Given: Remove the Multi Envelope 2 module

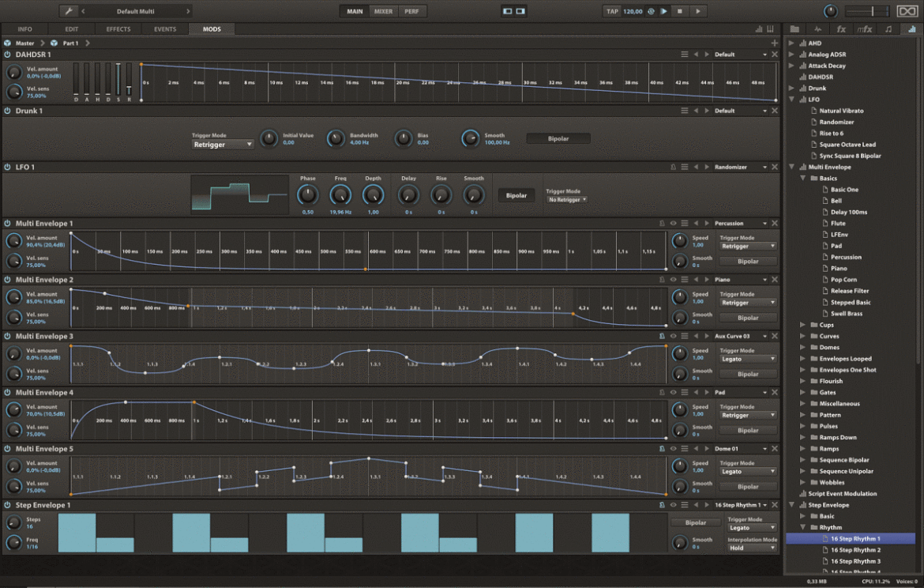Looking at the screenshot, I should pyautogui.click(x=774, y=280).
